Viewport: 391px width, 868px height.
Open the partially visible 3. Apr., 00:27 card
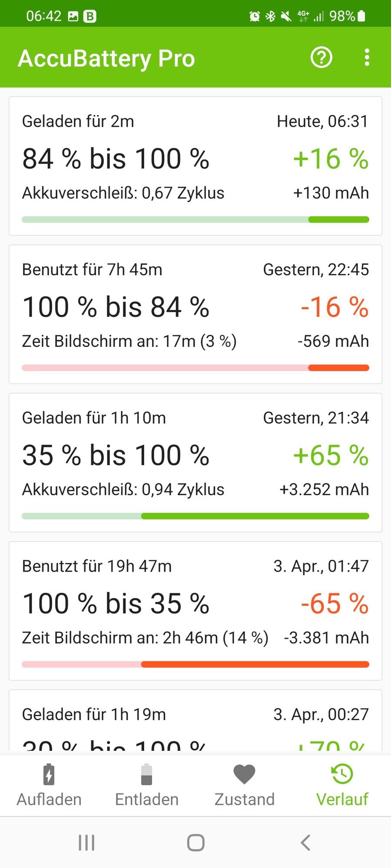[195, 720]
